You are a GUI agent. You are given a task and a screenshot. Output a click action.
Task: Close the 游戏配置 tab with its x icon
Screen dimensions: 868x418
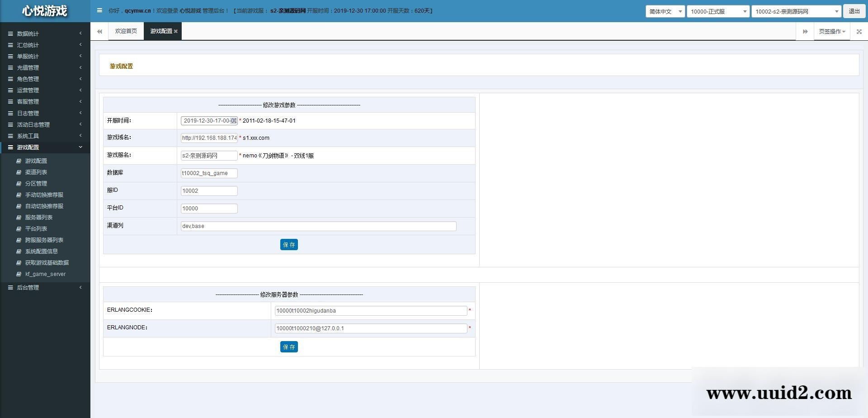tap(176, 31)
